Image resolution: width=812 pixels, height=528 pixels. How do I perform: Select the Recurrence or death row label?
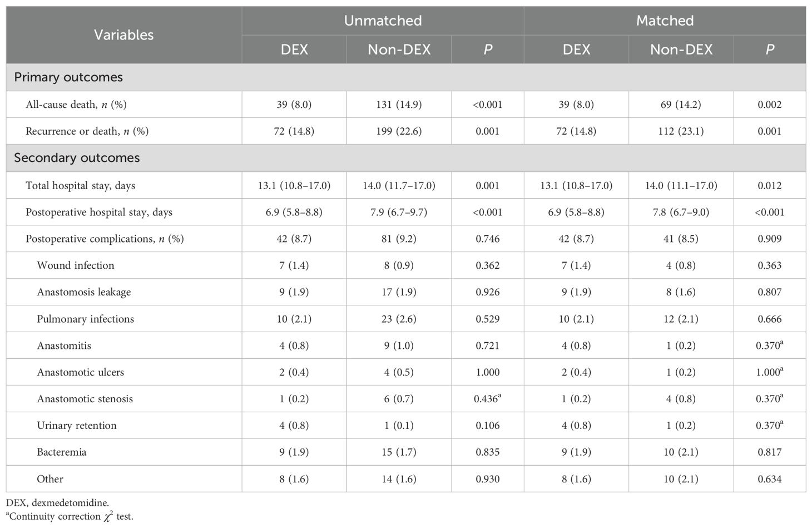point(87,131)
